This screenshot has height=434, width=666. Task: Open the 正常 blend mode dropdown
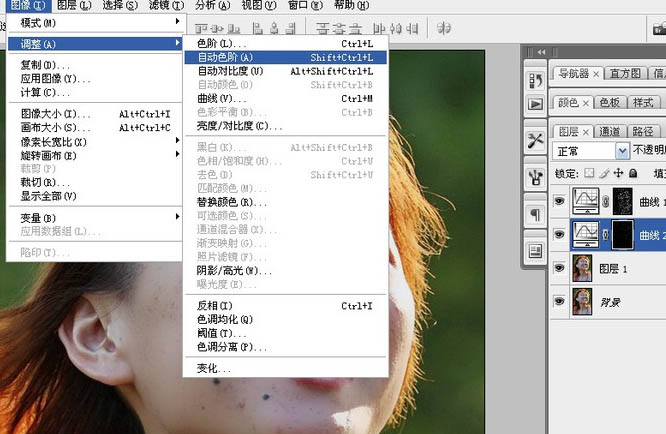coord(591,151)
